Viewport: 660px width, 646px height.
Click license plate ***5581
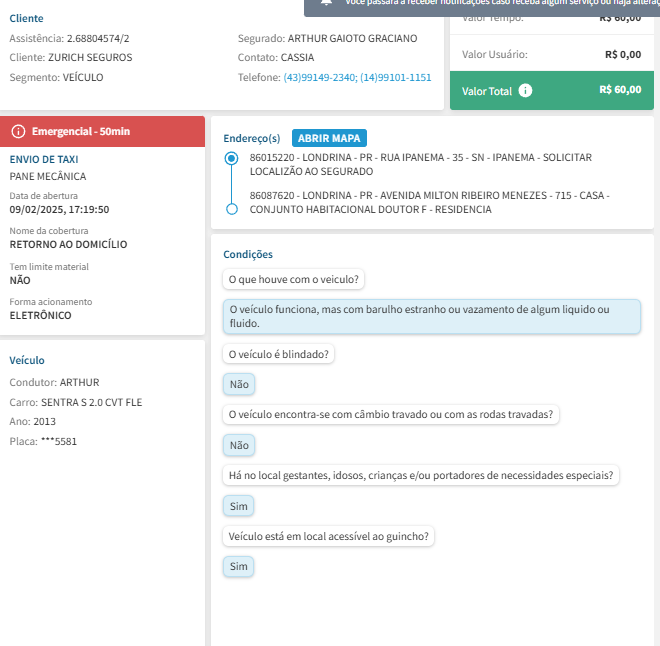point(59,441)
